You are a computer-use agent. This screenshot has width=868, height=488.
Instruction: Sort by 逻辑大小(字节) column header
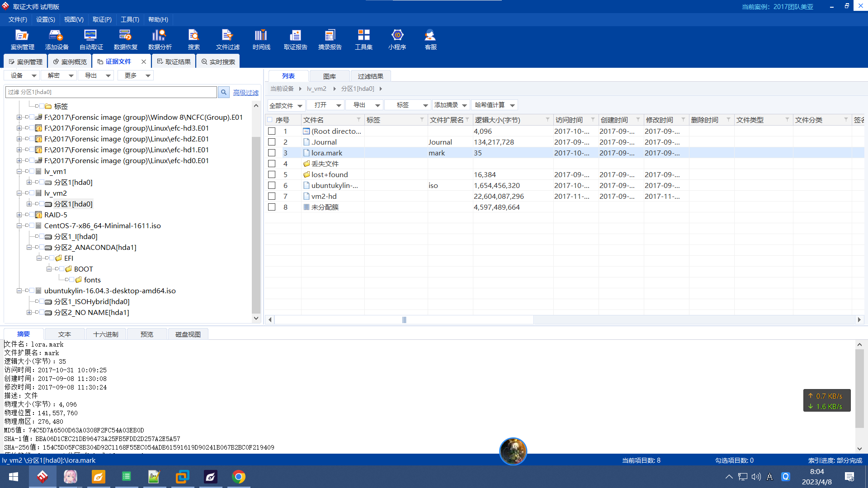coord(497,120)
